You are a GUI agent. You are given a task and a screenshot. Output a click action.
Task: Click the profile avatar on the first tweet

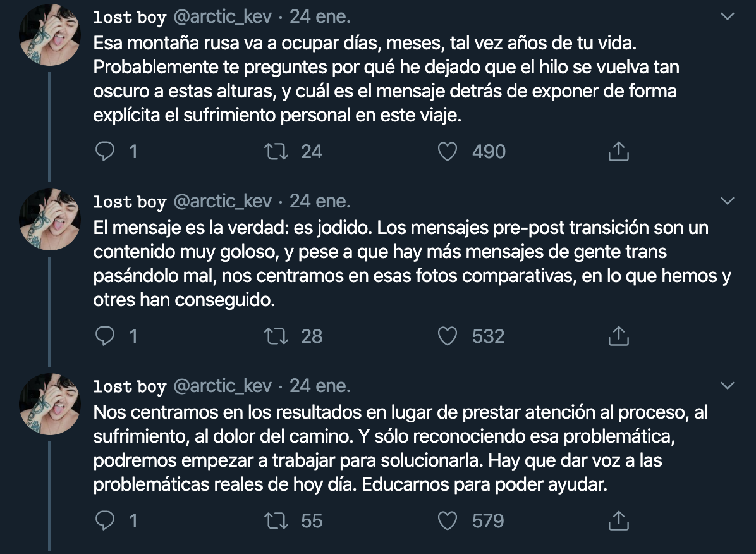50,35
